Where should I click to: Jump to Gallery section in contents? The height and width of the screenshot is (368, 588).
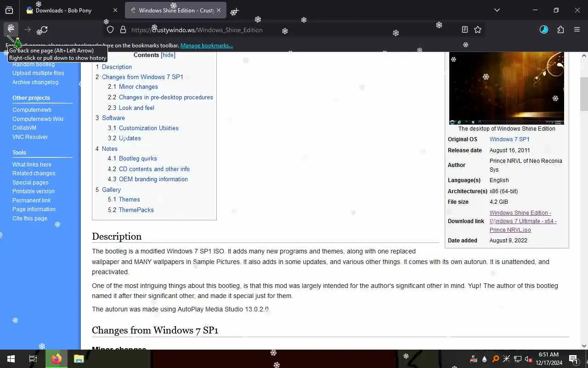click(x=111, y=190)
